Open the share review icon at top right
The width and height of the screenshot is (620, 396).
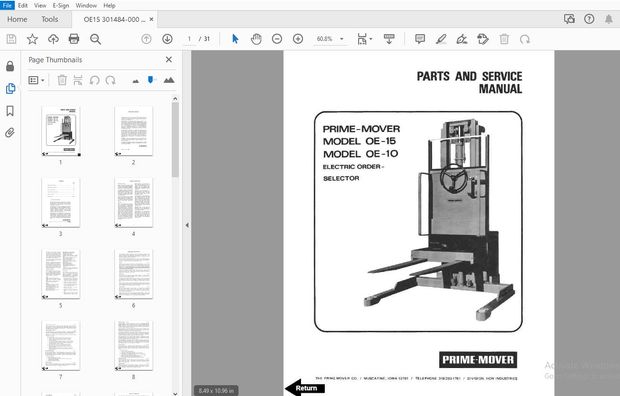click(x=569, y=19)
